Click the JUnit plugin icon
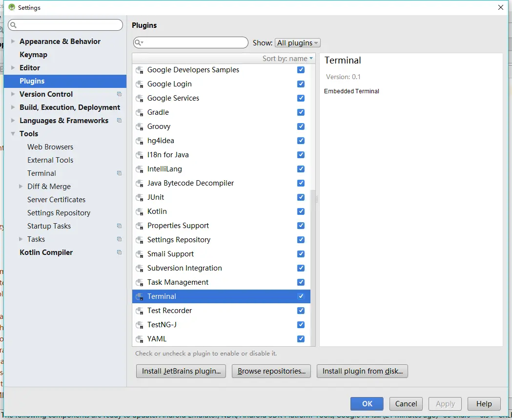Image resolution: width=512 pixels, height=420 pixels. (x=140, y=197)
